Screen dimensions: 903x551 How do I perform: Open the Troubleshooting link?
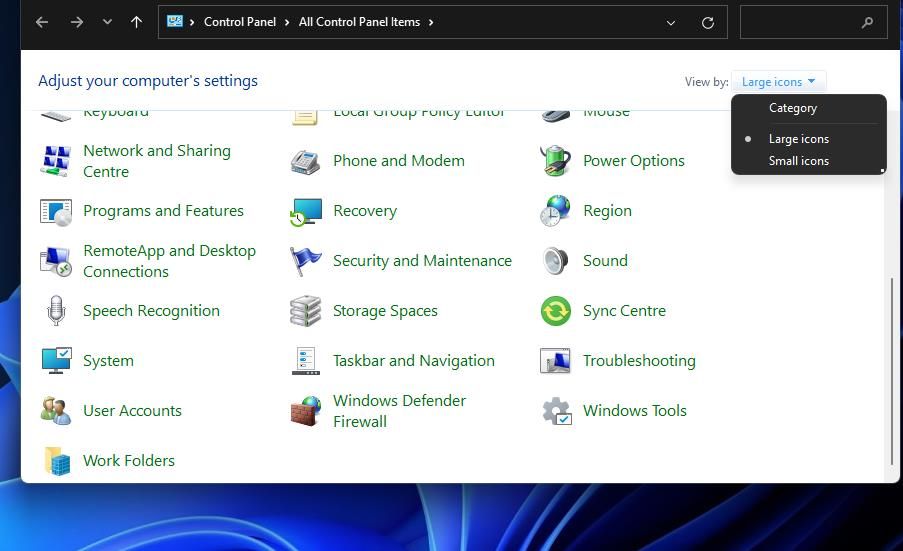(639, 361)
